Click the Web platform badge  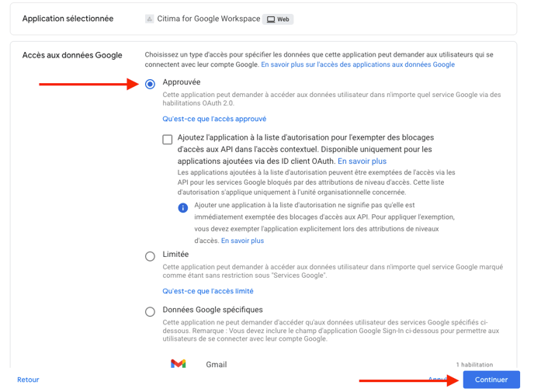point(278,19)
